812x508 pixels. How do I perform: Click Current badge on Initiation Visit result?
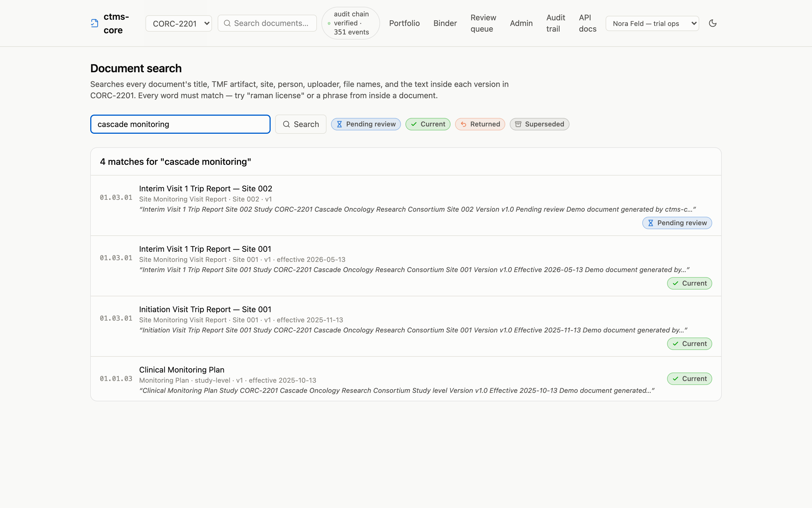[689, 344]
